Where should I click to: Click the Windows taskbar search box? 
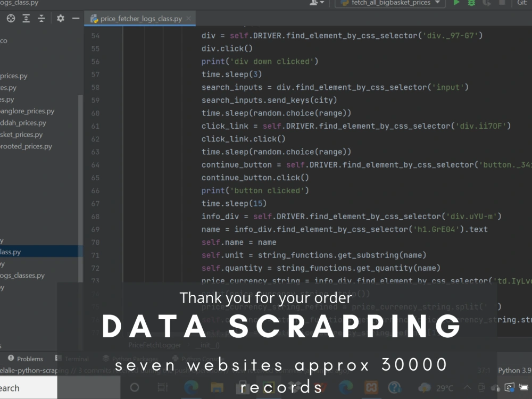tap(29, 388)
